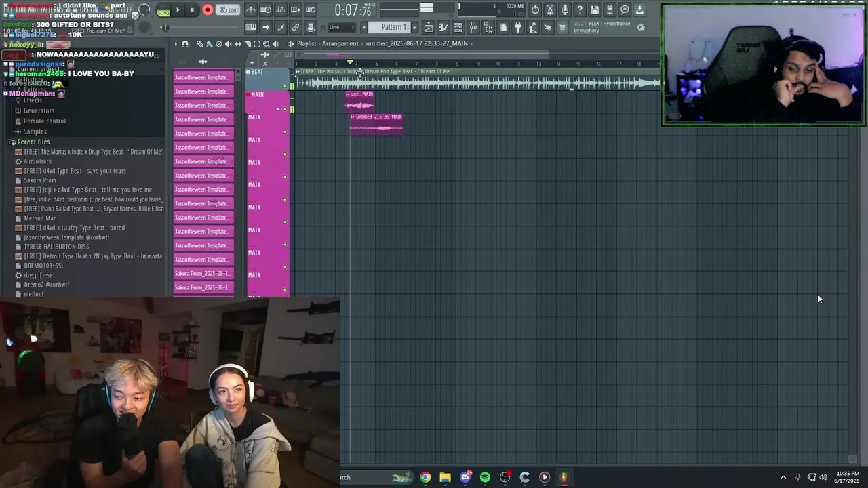The image size is (868, 488).
Task: Open the PATTERNS menu
Action: pyautogui.click(x=50, y=10)
